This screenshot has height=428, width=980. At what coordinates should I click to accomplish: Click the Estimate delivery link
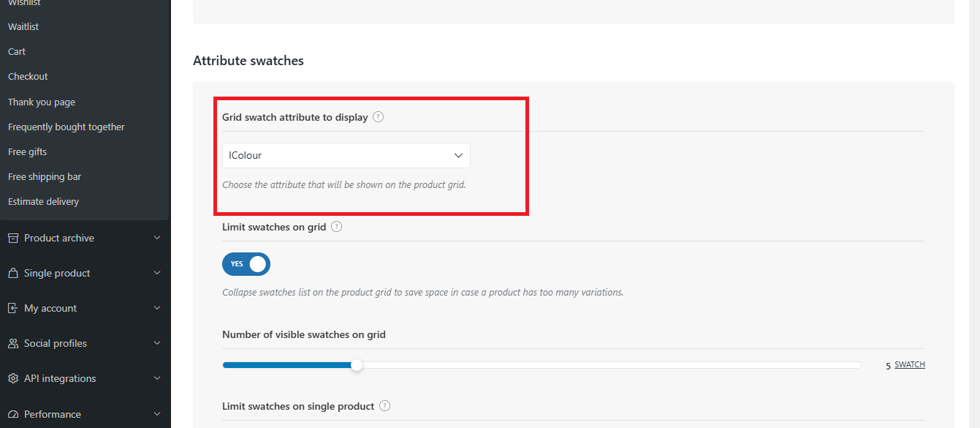coord(43,201)
